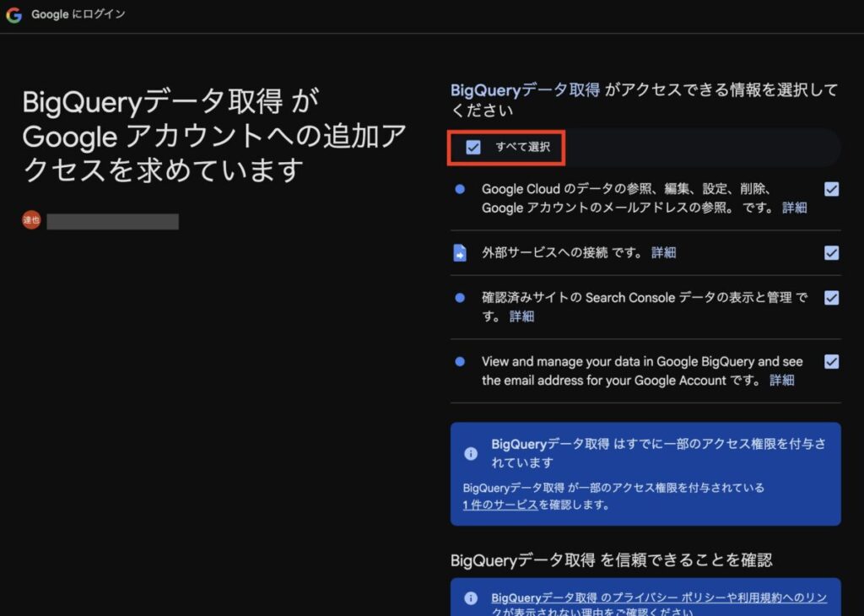Viewport: 864px width, 616px height.
Task: Open 詳細 for Search Console permission
Action: [x=521, y=316]
